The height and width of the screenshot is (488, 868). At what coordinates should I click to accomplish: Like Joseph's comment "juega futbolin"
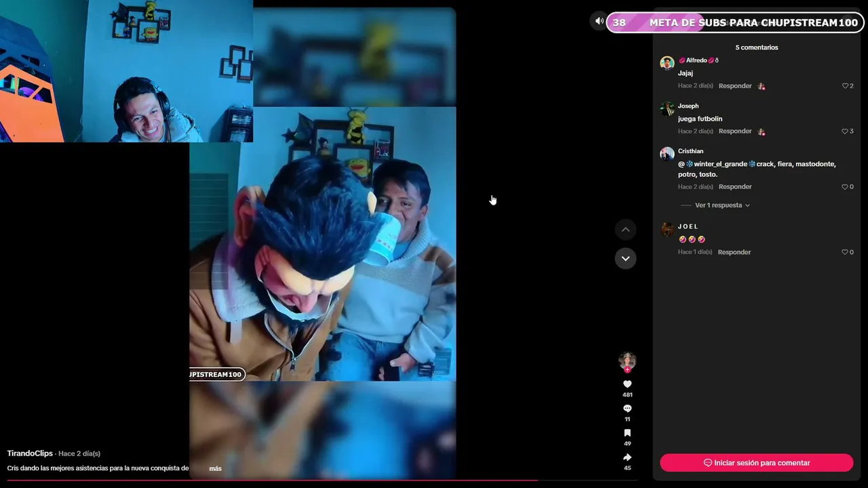845,131
